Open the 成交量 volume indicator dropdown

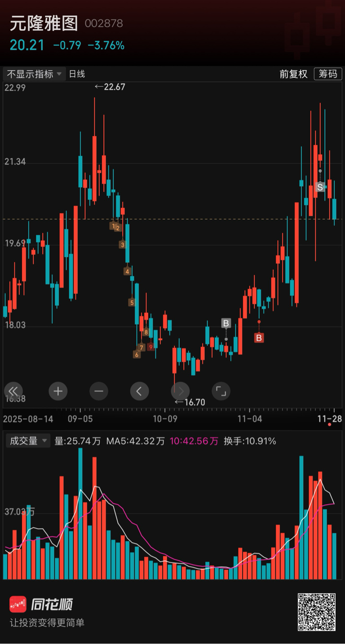click(x=27, y=441)
